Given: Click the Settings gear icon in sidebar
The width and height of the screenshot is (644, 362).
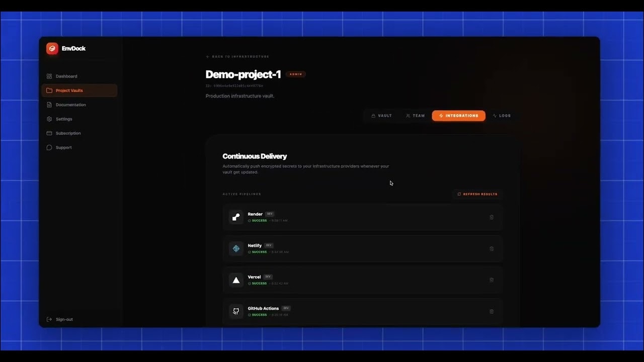Looking at the screenshot, I should coord(49,119).
